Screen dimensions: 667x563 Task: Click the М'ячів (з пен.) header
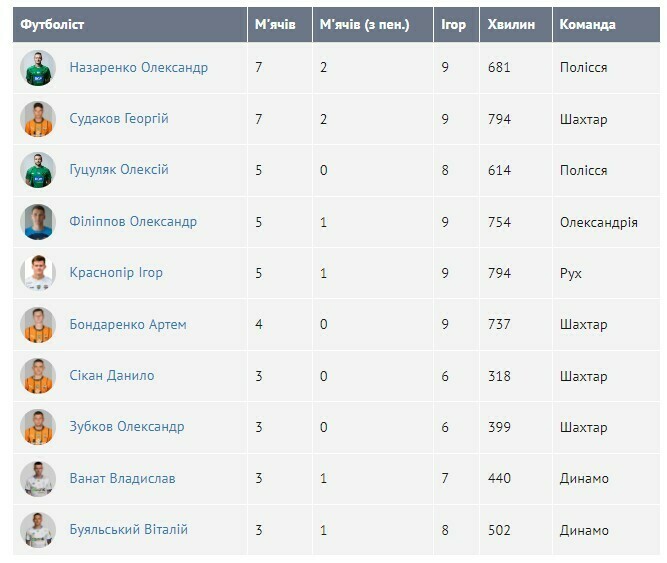tap(365, 24)
